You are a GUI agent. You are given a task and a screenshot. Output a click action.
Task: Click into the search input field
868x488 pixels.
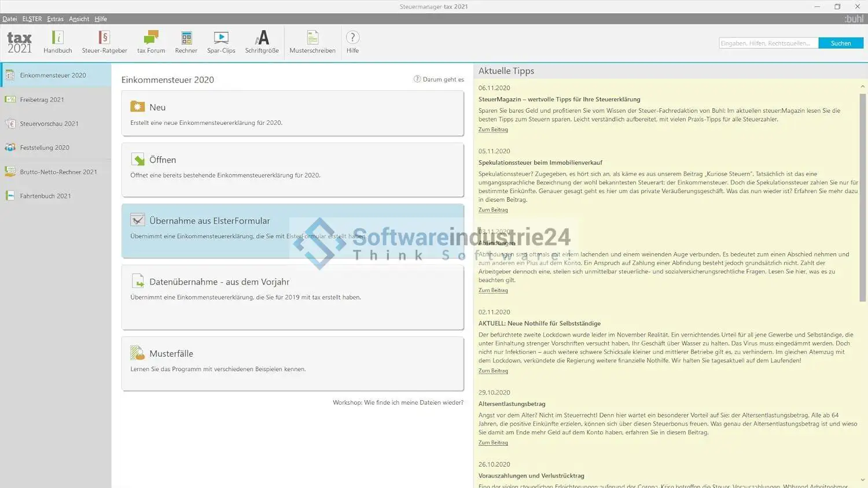[768, 43]
